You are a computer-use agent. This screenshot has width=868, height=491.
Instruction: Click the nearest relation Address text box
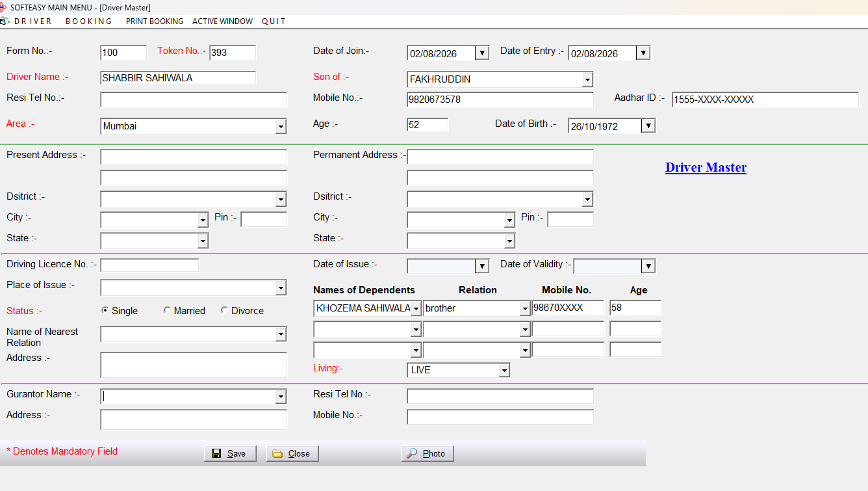194,365
